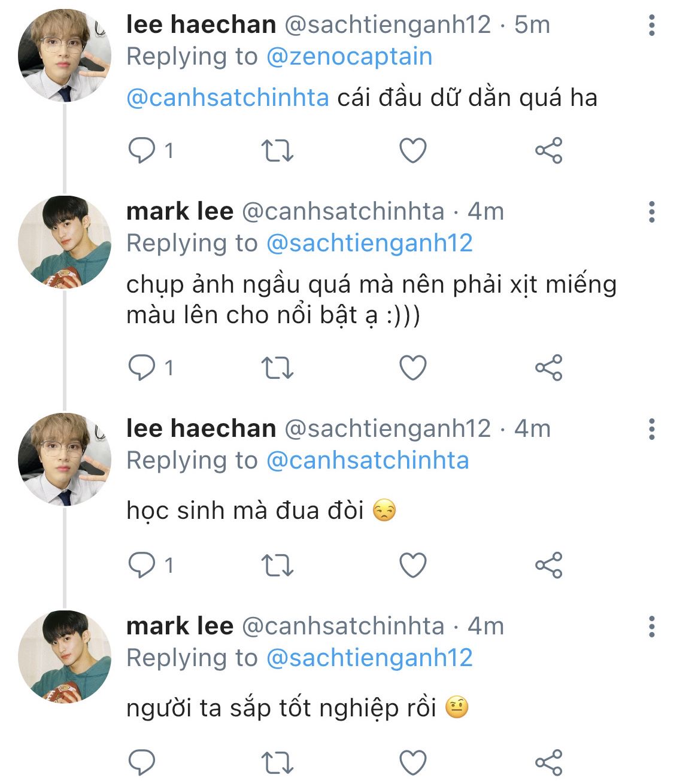
Task: Open more options on the last mark lee tweet
Action: coord(651,627)
